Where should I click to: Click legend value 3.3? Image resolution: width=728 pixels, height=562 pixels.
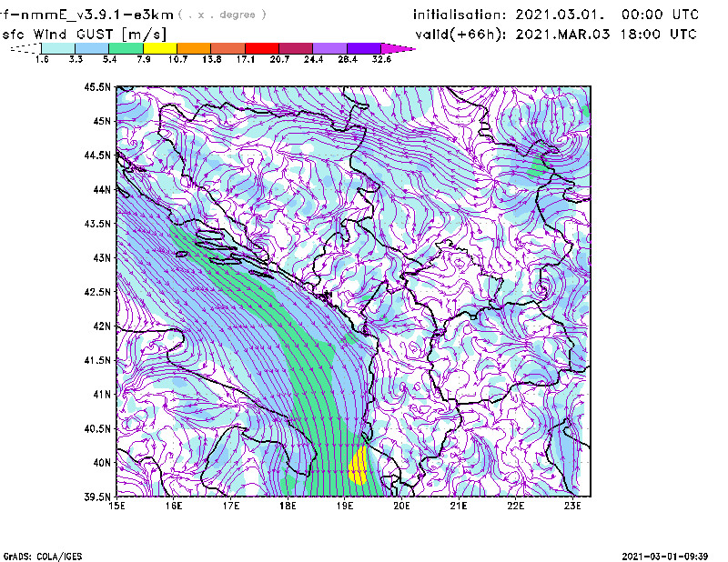click(x=76, y=59)
